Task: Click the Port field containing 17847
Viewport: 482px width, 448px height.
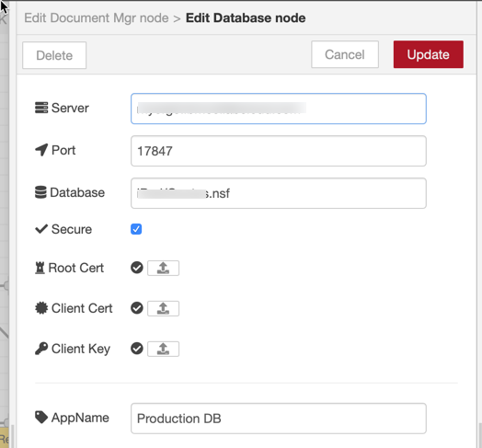Action: pyautogui.click(x=279, y=151)
